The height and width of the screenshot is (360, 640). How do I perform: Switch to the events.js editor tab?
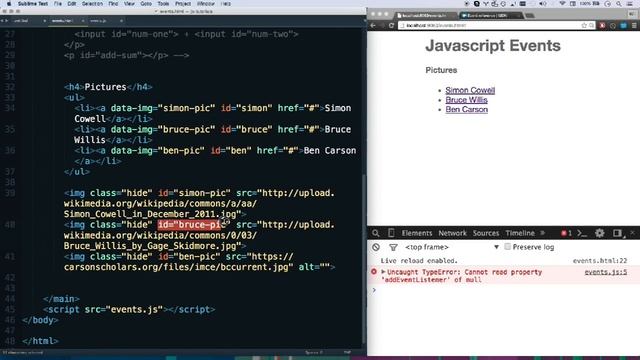click(x=98, y=20)
